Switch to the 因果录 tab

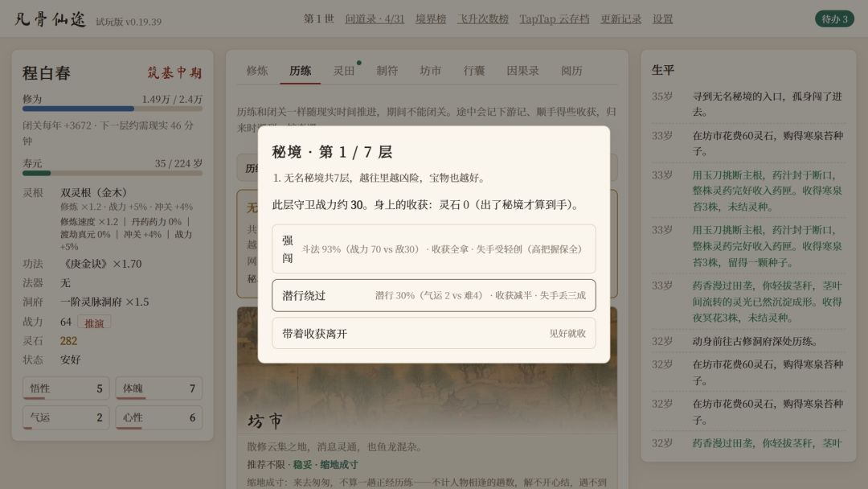pos(522,71)
